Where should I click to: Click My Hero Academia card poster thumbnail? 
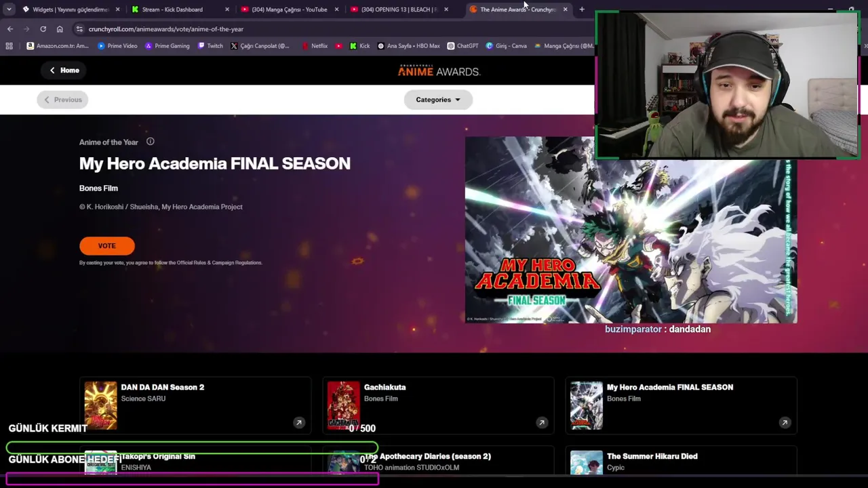[x=587, y=405]
